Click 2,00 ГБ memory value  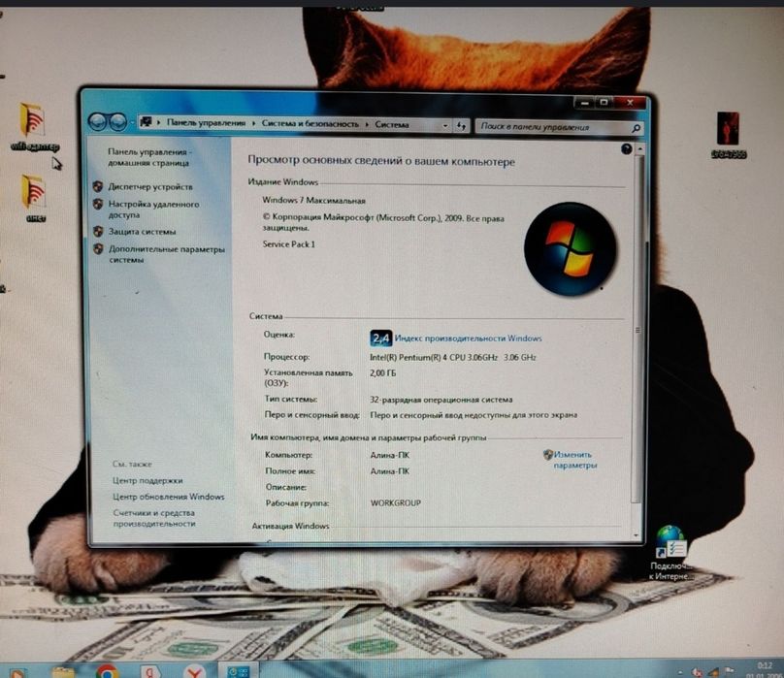point(382,373)
